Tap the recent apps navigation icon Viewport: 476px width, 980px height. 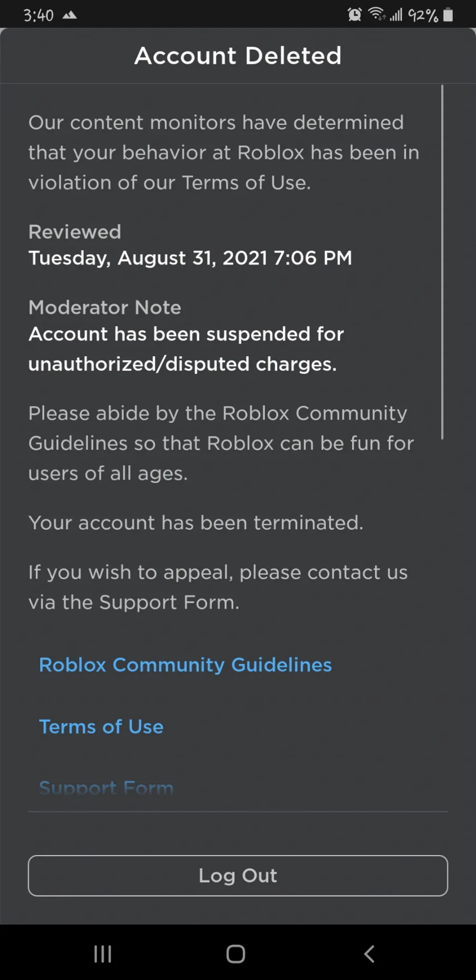103,954
